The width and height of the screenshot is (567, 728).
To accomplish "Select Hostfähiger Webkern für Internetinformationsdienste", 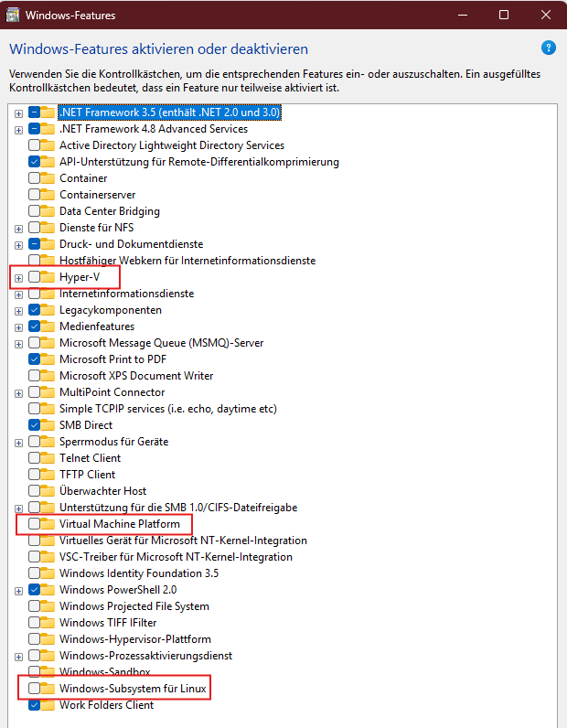I will point(187,261).
